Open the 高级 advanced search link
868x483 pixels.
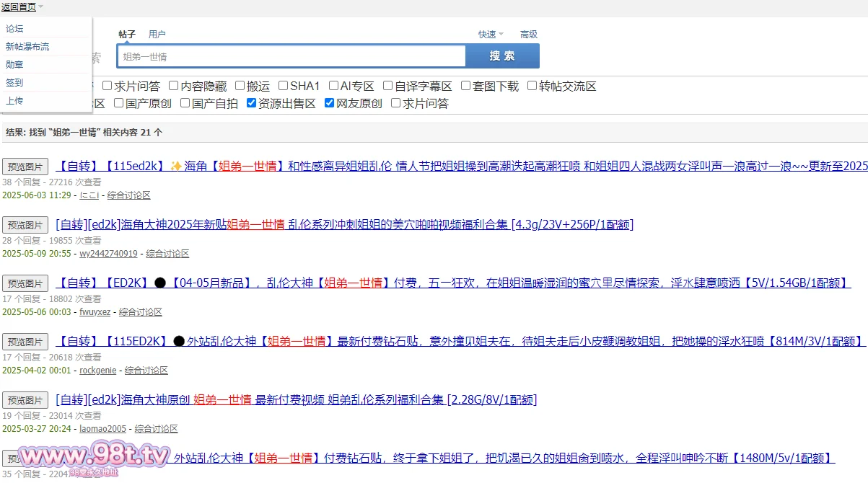tap(529, 34)
